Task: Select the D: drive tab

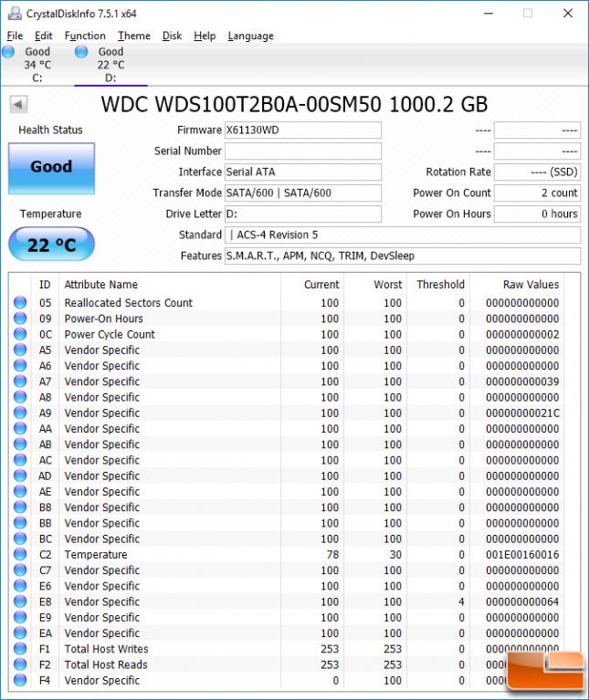Action: (x=110, y=65)
